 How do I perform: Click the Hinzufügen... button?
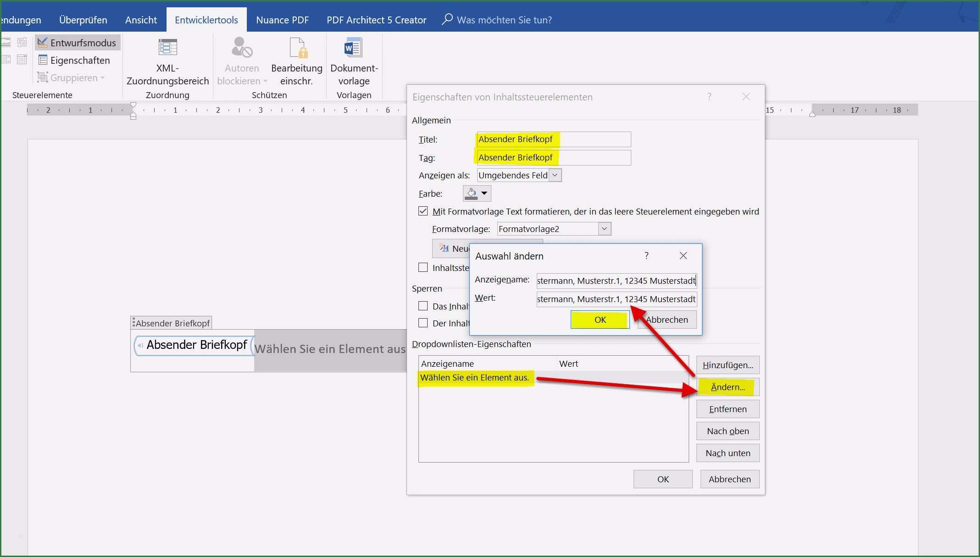click(x=727, y=365)
